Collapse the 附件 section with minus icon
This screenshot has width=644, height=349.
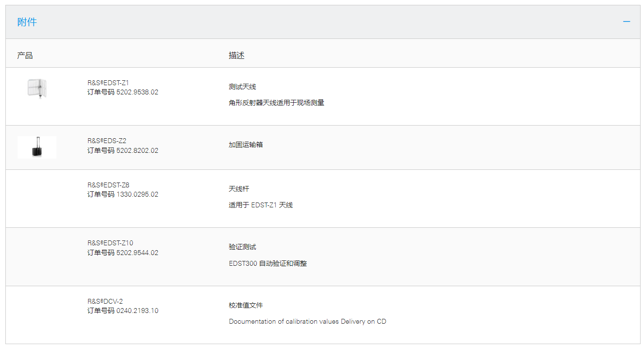[x=626, y=22]
